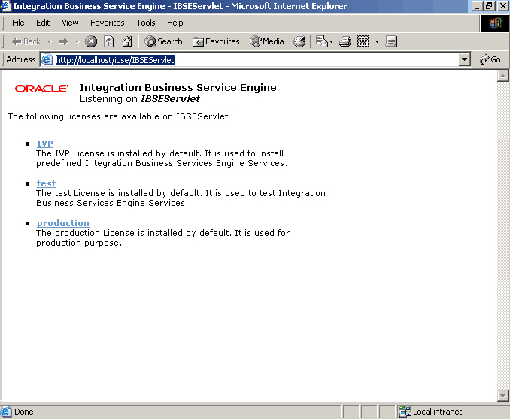Click the scrollbar down arrow
Image resolution: width=510 pixels, height=420 pixels.
[502, 396]
